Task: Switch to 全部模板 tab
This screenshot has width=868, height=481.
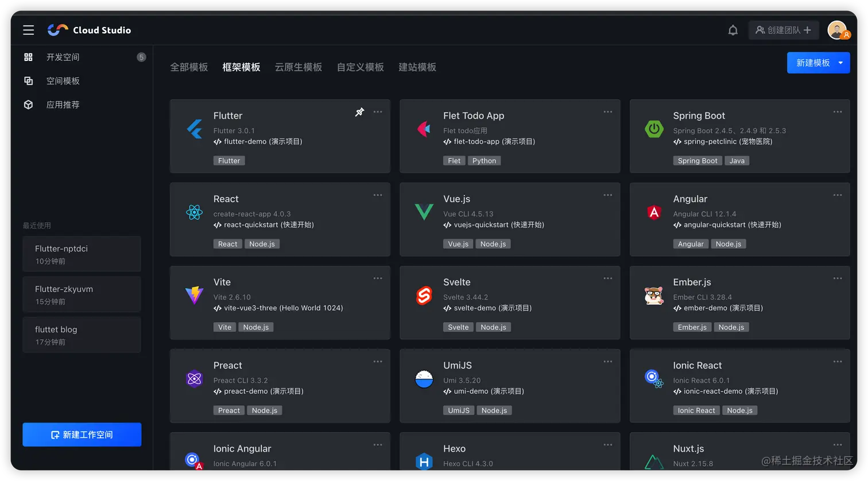Action: pyautogui.click(x=189, y=67)
